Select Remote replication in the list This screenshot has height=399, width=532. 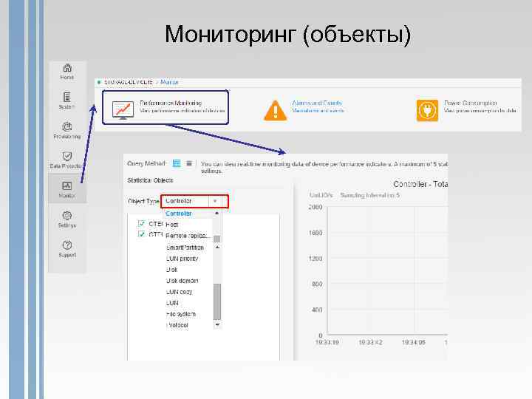pyautogui.click(x=188, y=236)
